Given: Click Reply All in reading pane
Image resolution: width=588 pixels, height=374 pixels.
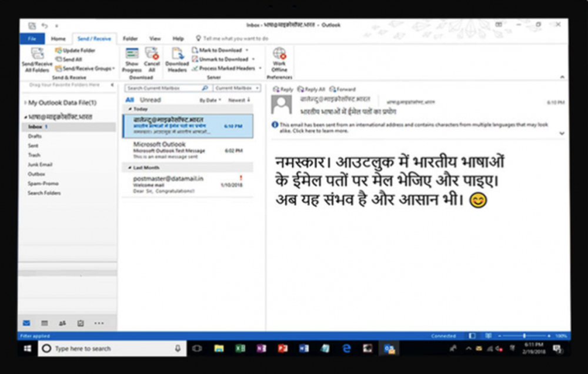Looking at the screenshot, I should coord(311,89).
